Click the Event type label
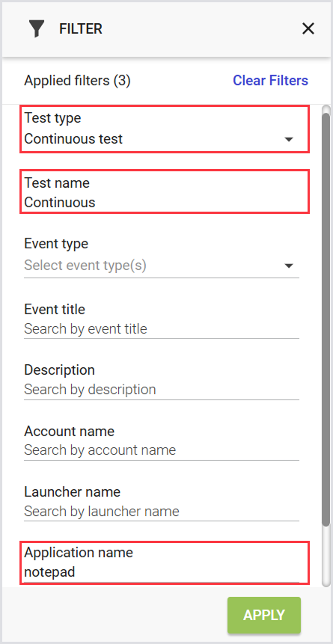Viewport: 333px width, 644px height. coord(56,244)
